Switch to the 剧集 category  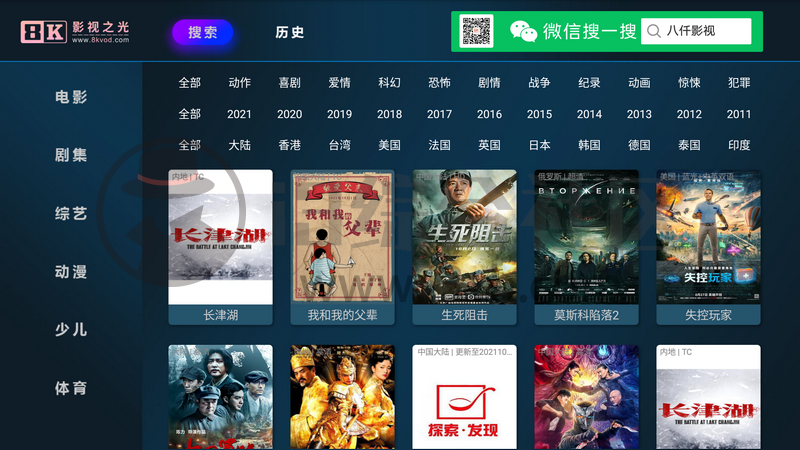click(x=71, y=155)
